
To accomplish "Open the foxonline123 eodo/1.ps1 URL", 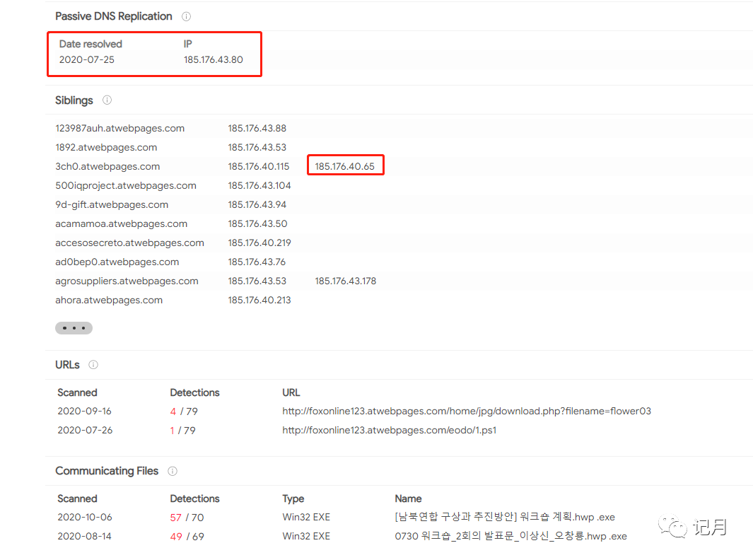I will click(389, 431).
